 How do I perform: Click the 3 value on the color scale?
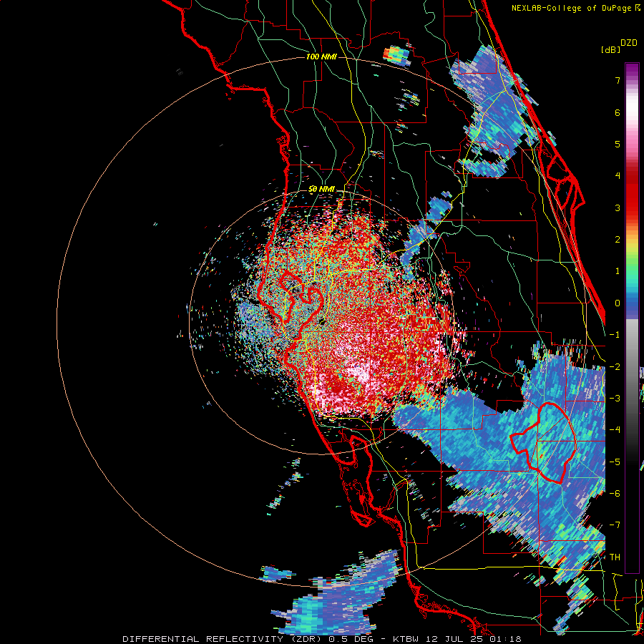(618, 208)
